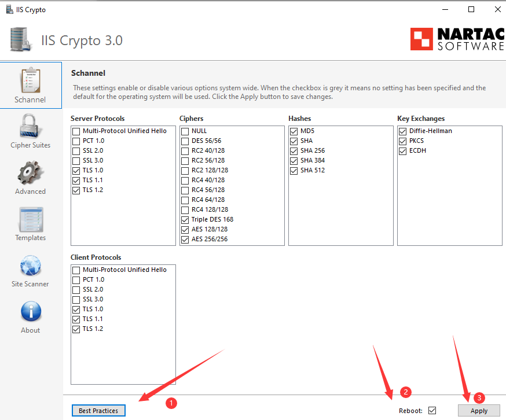Disable the MD5 hash checkbox
The height and width of the screenshot is (420, 506).
294,131
